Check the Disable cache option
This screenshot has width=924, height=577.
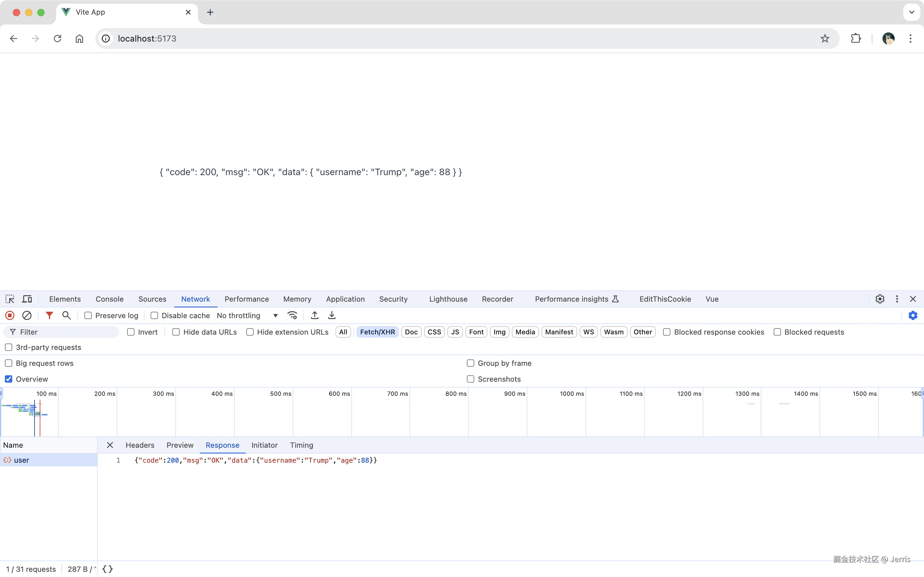[x=155, y=315]
